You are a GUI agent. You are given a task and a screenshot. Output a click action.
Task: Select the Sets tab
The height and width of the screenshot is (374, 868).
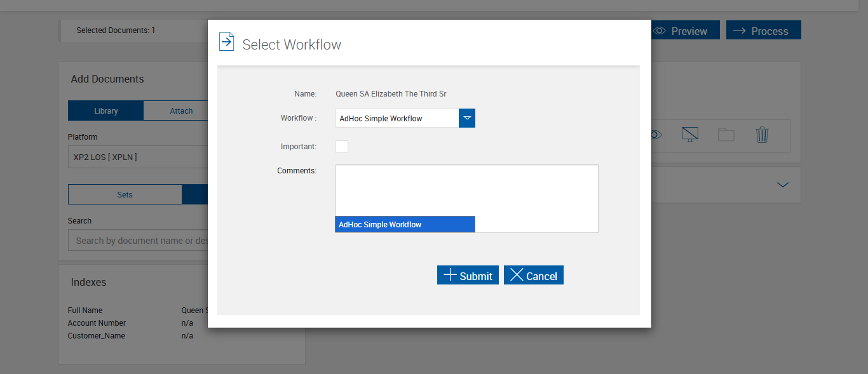coord(125,195)
